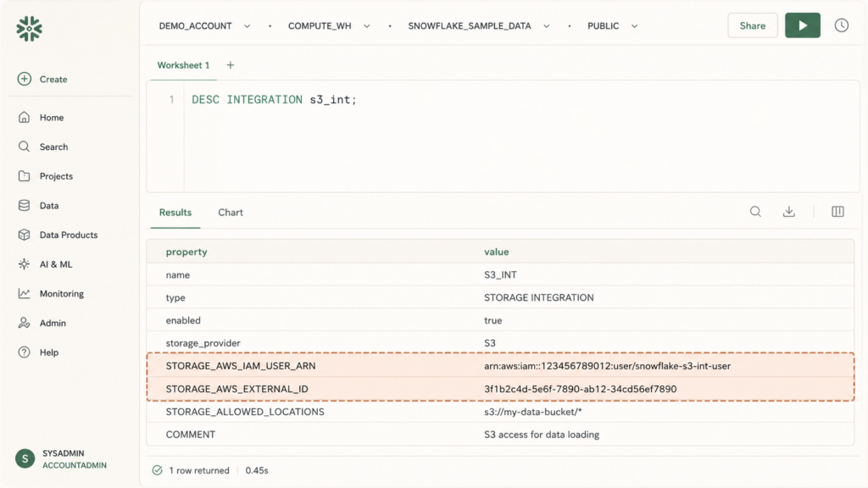Select the S3_INT value cell
The height and width of the screenshot is (488, 868).
(500, 275)
